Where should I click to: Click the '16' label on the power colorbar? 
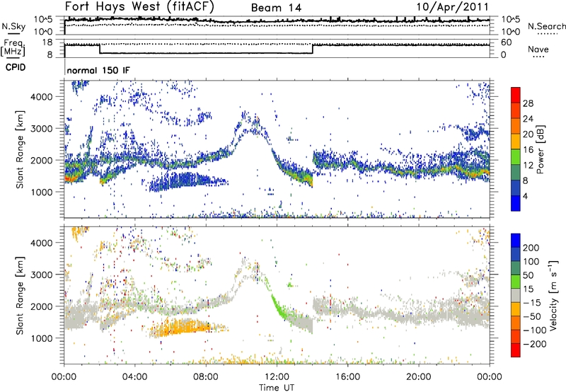coord(528,150)
